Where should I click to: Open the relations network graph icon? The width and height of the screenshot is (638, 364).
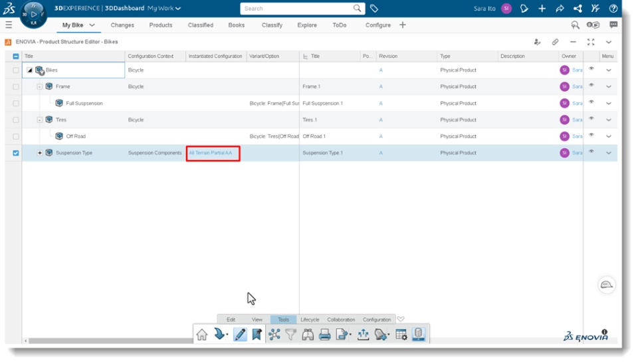pyautogui.click(x=274, y=334)
